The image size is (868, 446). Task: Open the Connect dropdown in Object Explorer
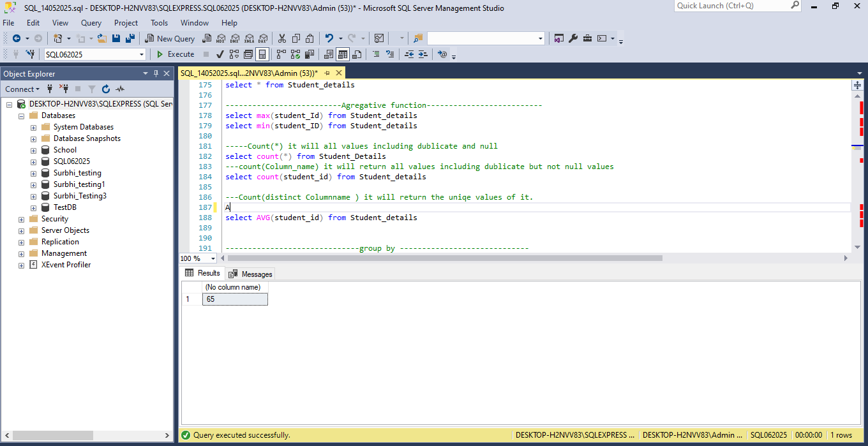click(x=22, y=89)
